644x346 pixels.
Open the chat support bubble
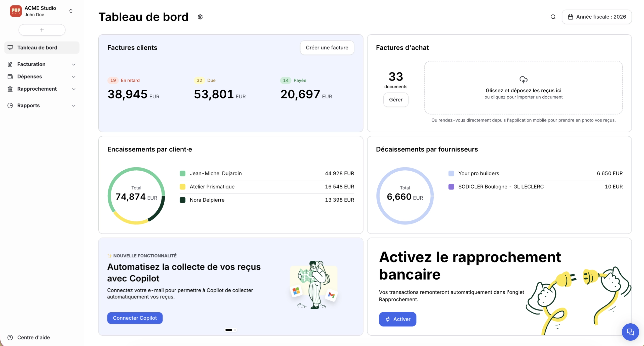pos(630,332)
